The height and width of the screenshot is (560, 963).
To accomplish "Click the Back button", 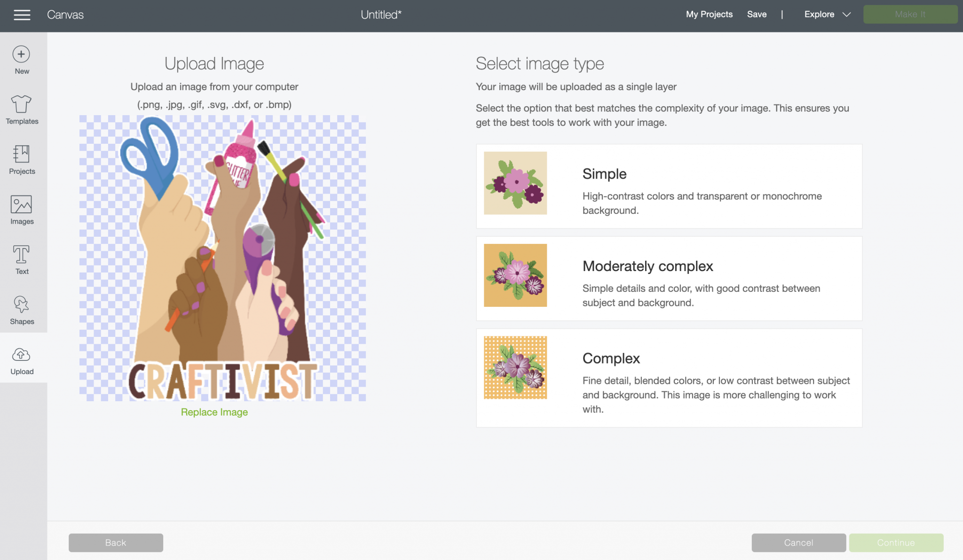I will tap(116, 543).
